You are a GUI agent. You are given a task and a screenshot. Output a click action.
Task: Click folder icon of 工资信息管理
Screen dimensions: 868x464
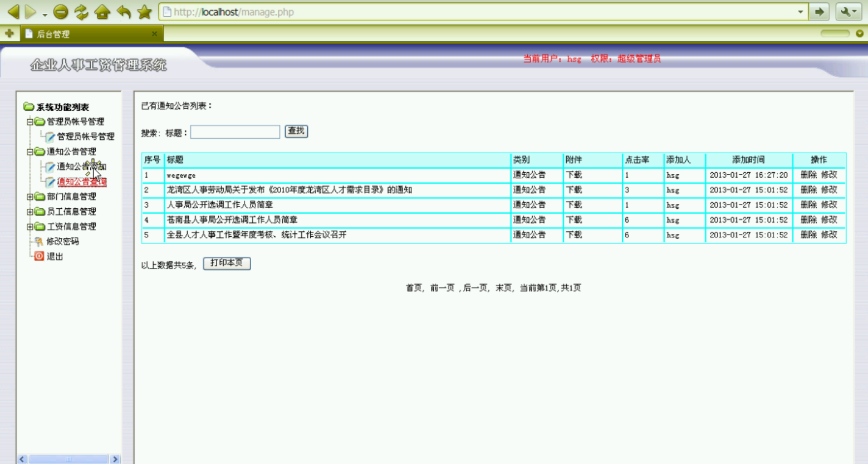[40, 227]
